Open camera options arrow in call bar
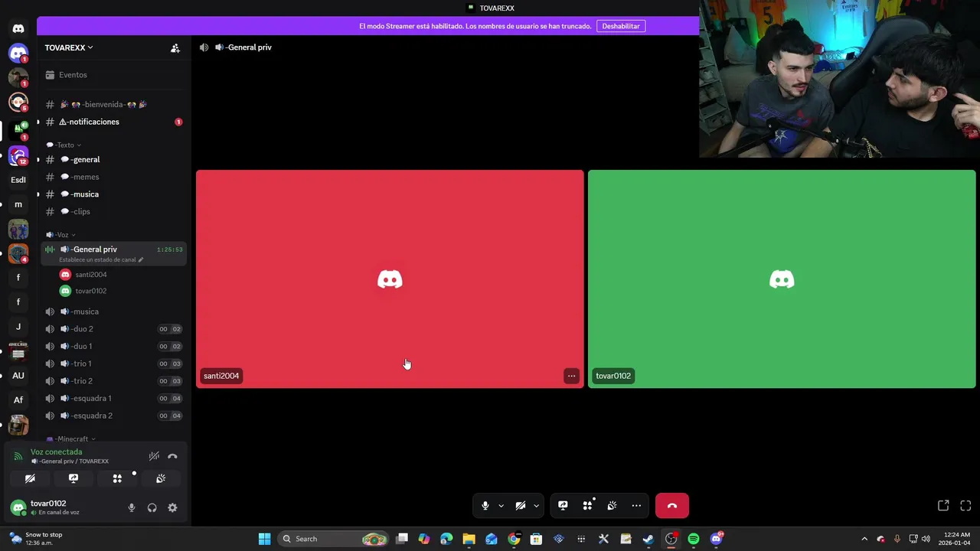 click(x=536, y=506)
